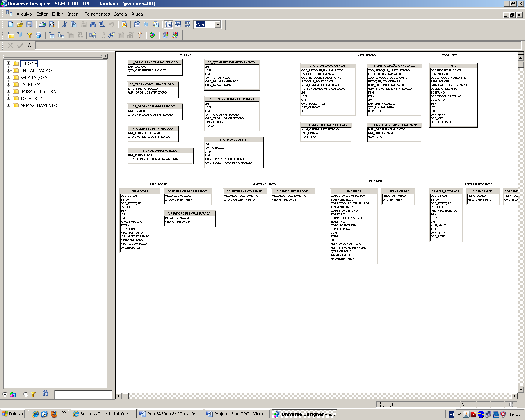Switch to Projeto_SLA_TPC taskbar button
Image resolution: width=525 pixels, height=420 pixels.
[x=237, y=414]
